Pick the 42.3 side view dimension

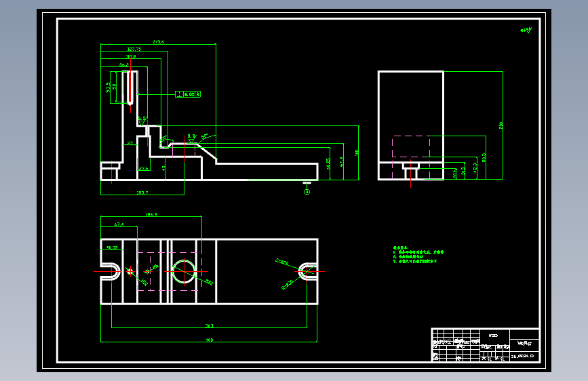(475, 167)
